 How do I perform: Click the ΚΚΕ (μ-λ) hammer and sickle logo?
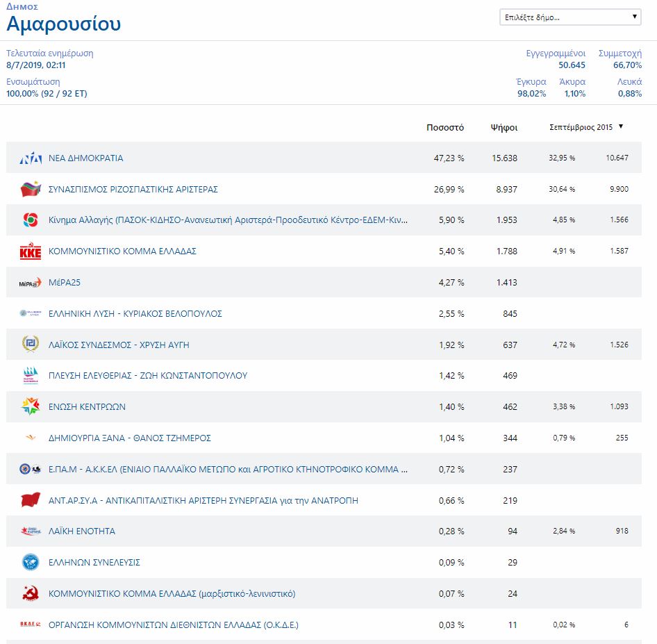pyautogui.click(x=31, y=593)
